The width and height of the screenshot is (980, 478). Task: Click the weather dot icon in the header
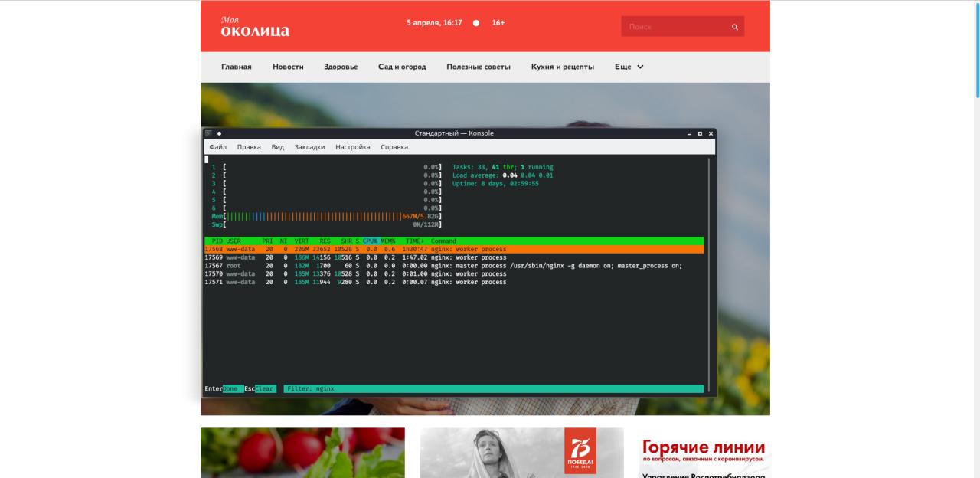coord(476,23)
